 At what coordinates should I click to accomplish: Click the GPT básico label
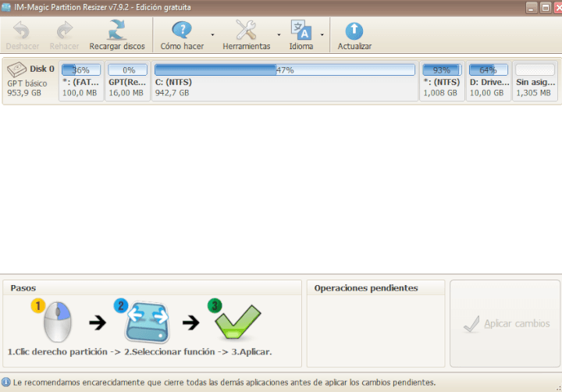pos(27,84)
